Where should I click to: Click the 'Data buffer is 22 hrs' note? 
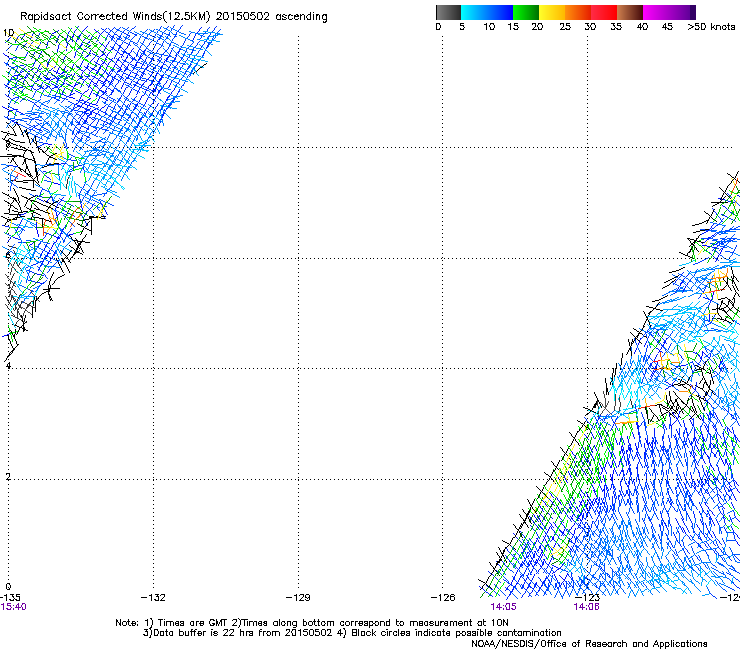[352, 633]
